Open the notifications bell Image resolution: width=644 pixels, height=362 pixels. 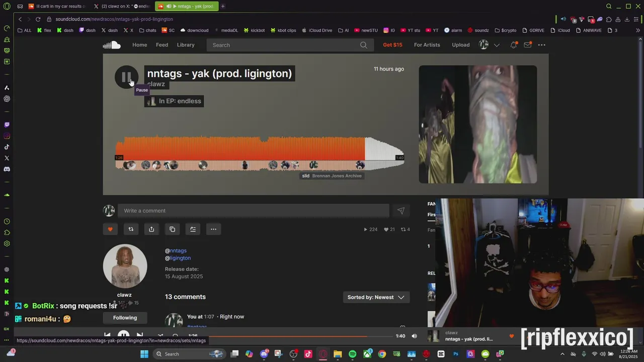[513, 45]
